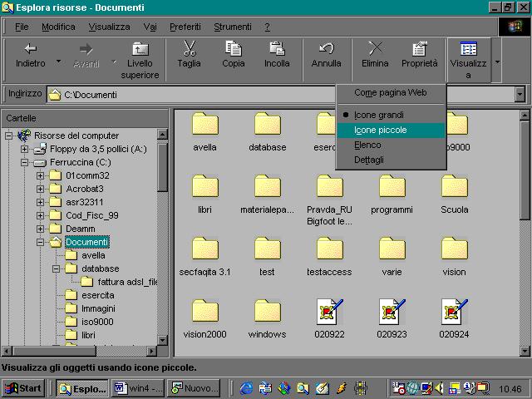Select Deamm folder in the tree

81,229
